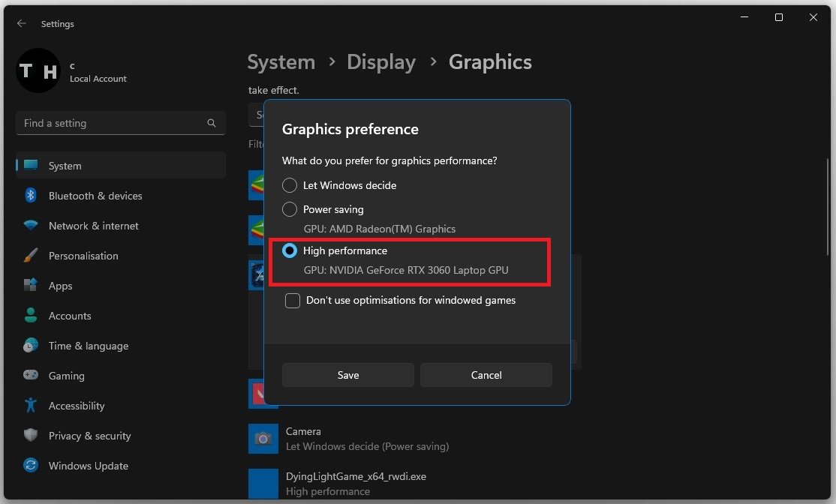Open Windows Update category
The width and height of the screenshot is (836, 504).
click(121, 466)
